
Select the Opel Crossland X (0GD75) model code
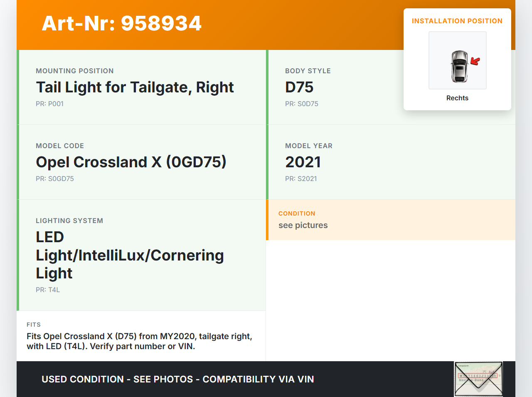[131, 162]
